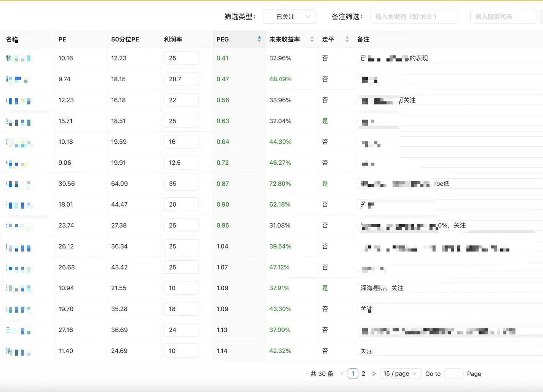Sort the PEG column descending with down arrow

pyautogui.click(x=259, y=41)
